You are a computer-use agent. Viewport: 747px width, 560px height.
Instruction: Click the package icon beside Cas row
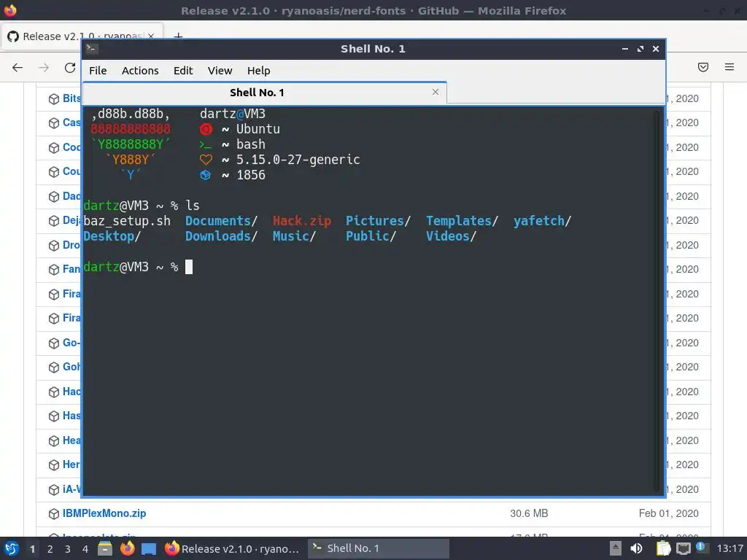54,123
